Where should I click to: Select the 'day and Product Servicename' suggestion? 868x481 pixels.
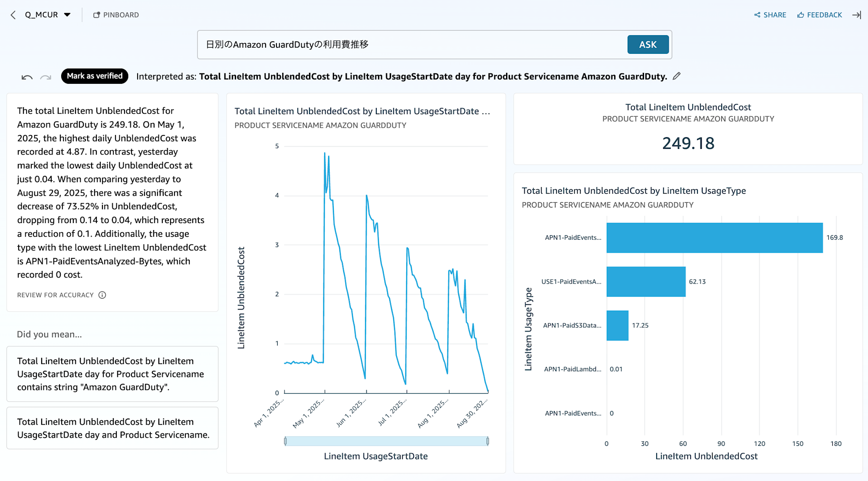point(112,428)
